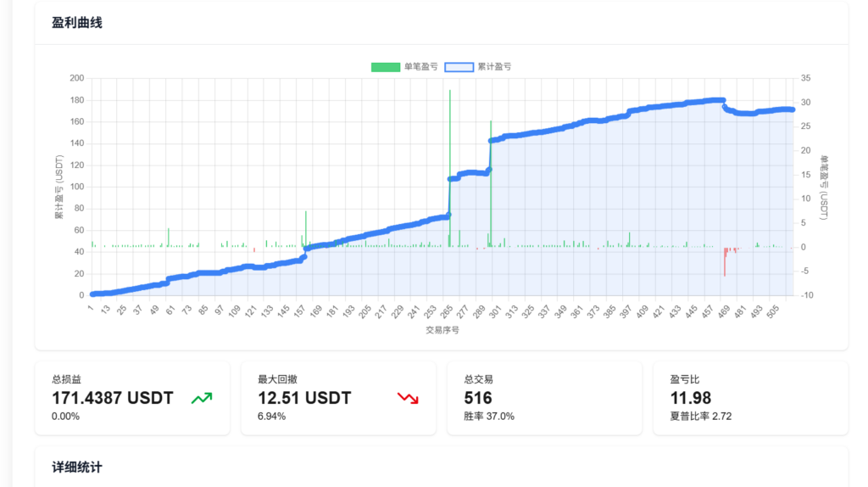The height and width of the screenshot is (487, 868).
Task: Open the 详细统计 section heading
Action: click(x=77, y=467)
